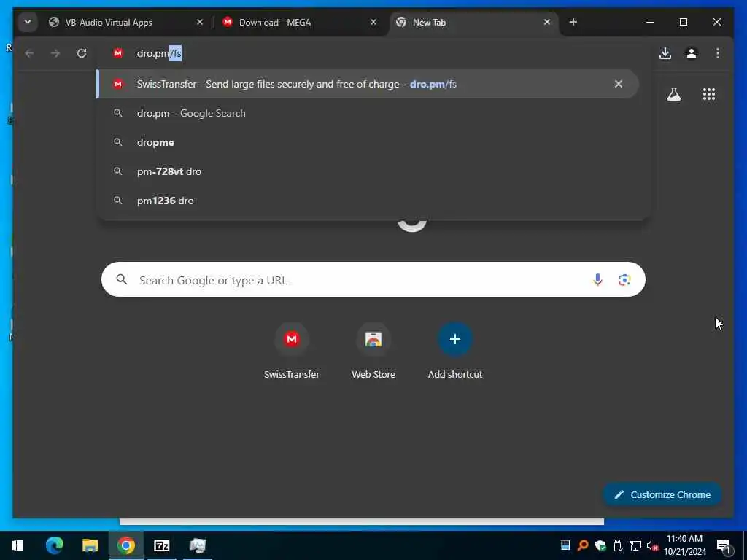Open the Web Store shortcut
This screenshot has height=560, width=747.
point(373,351)
